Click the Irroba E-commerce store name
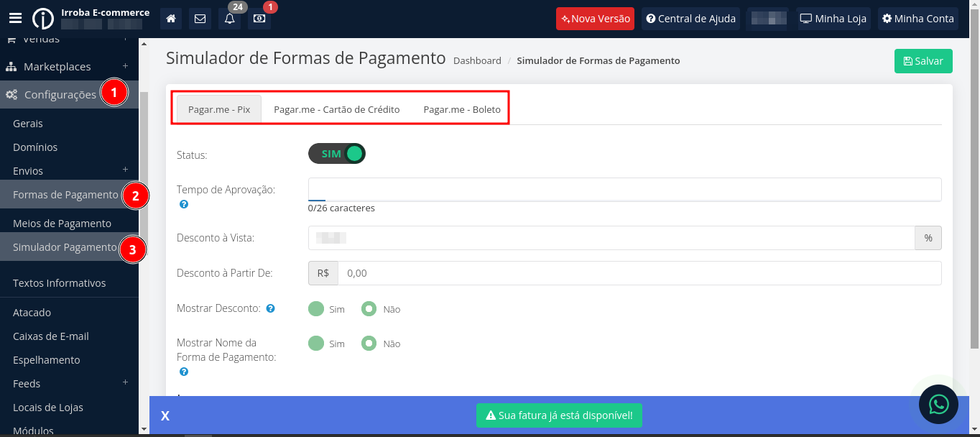 pyautogui.click(x=106, y=13)
